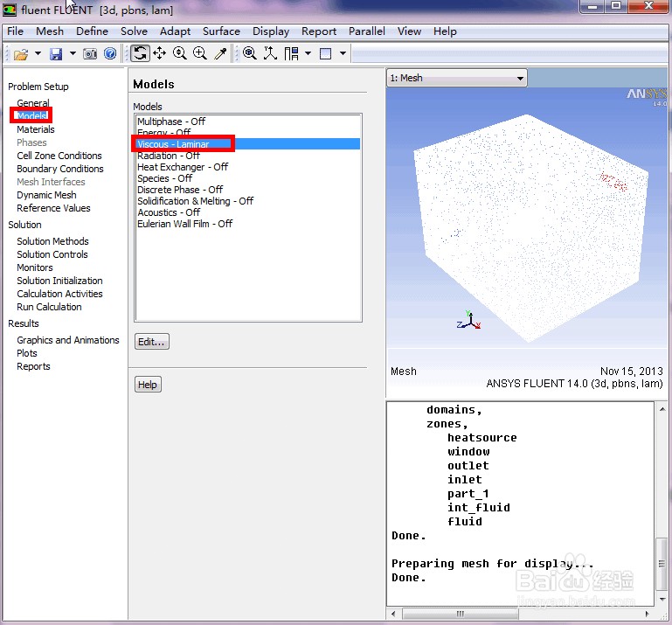Select Dynamic Mesh
The image size is (672, 625).
tap(46, 195)
